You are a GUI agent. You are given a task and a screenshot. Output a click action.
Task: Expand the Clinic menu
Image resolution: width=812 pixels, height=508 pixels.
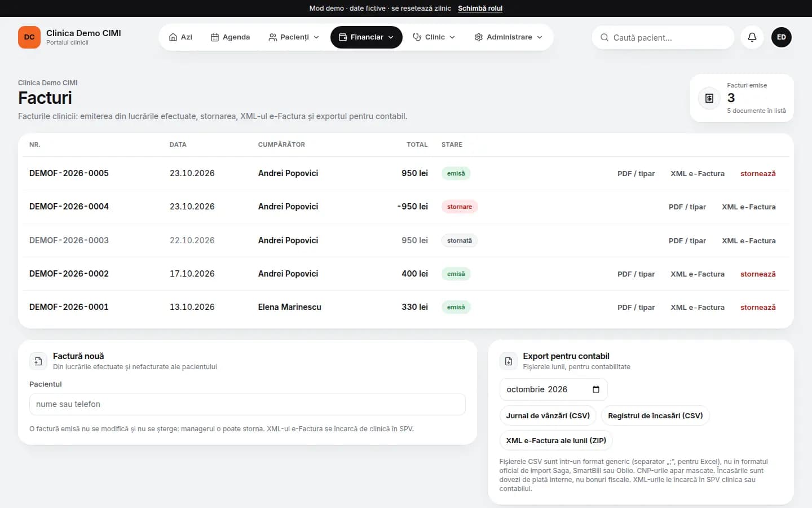click(434, 37)
